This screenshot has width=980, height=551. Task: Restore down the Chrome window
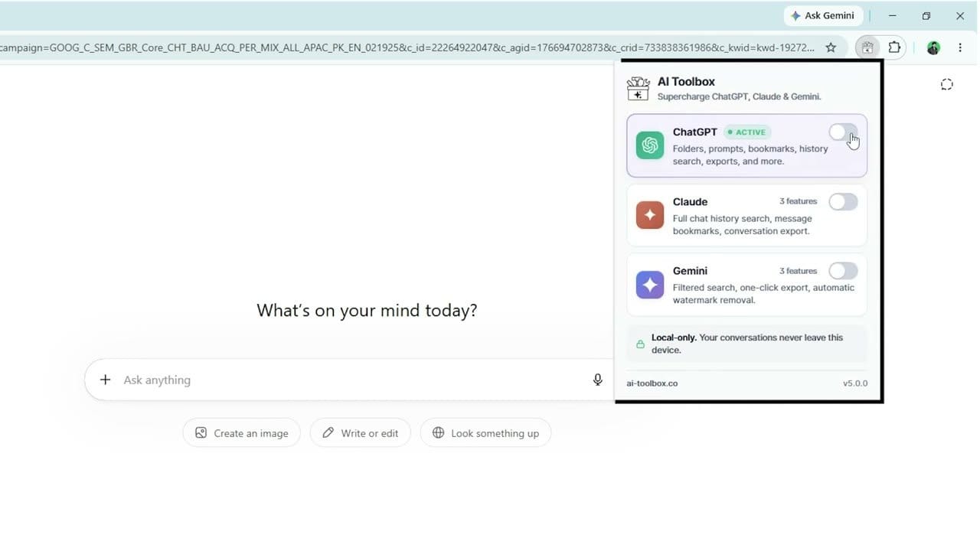pyautogui.click(x=926, y=15)
